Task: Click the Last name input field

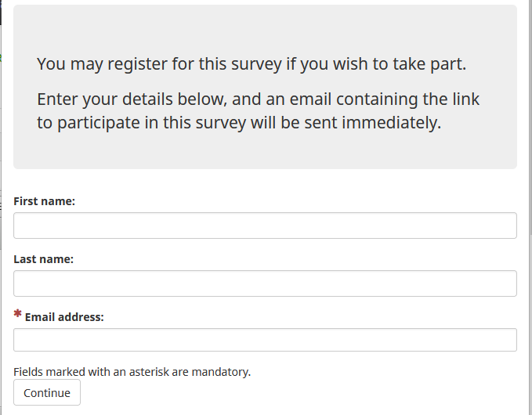Action: 265,283
